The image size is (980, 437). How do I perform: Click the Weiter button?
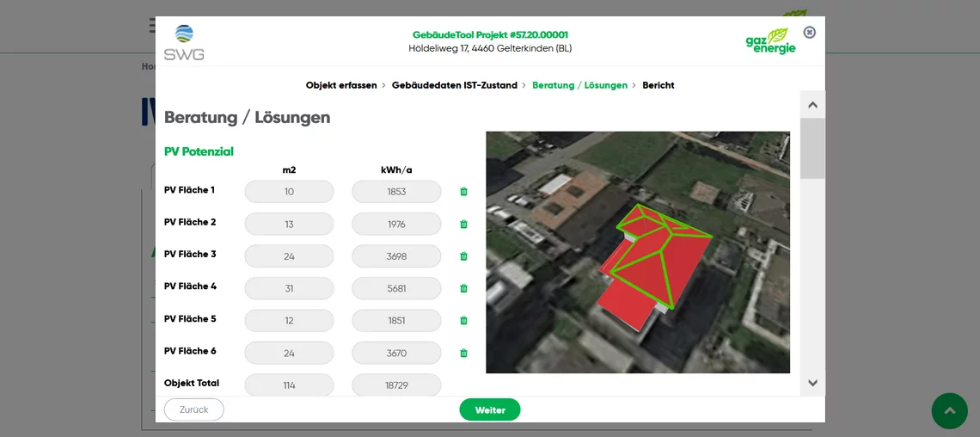click(490, 409)
